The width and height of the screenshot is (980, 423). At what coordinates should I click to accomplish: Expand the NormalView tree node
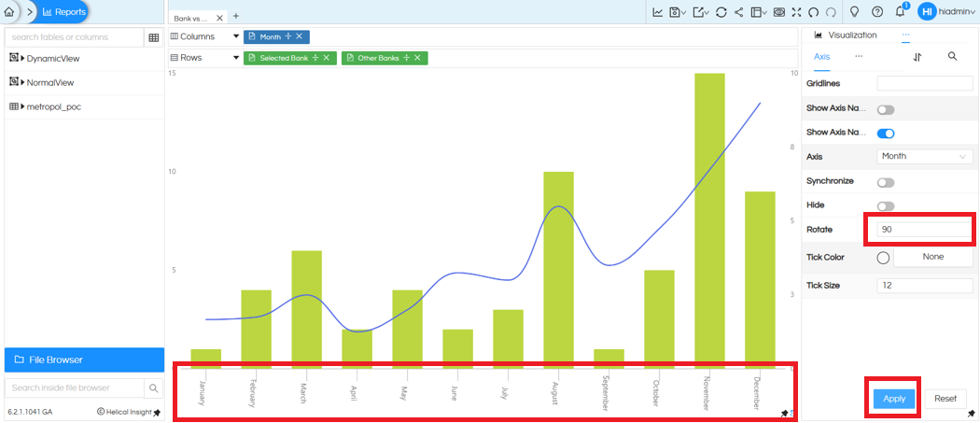pos(22,82)
